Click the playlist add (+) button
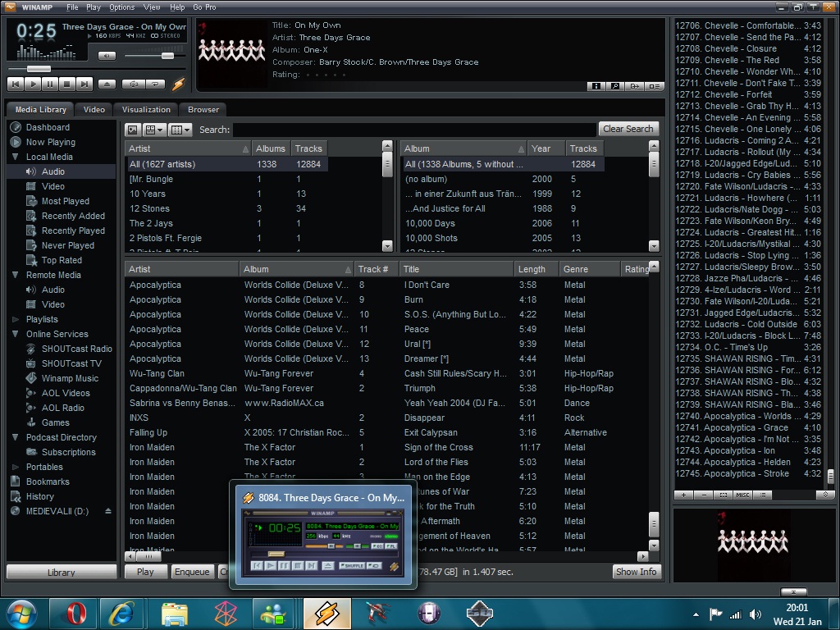The width and height of the screenshot is (840, 630). pyautogui.click(x=683, y=495)
